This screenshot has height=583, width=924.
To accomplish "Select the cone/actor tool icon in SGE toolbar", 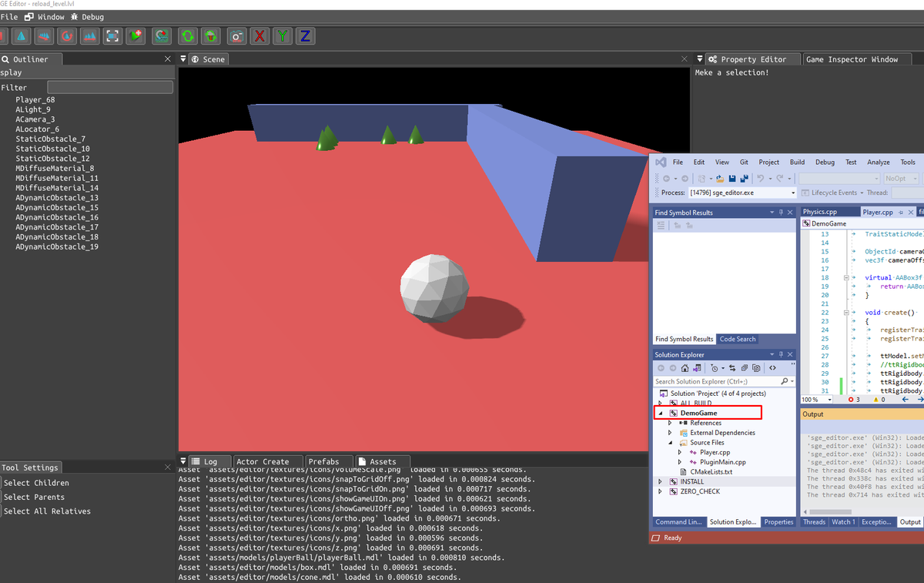I will (21, 35).
